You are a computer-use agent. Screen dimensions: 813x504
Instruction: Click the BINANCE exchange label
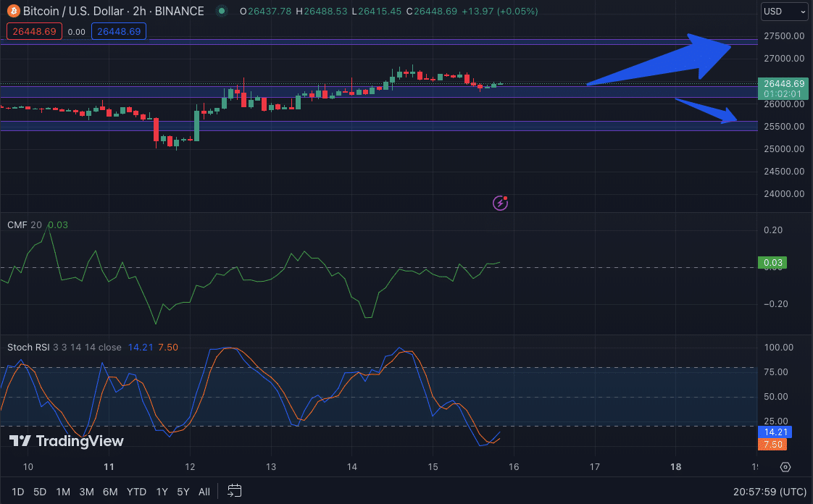180,11
